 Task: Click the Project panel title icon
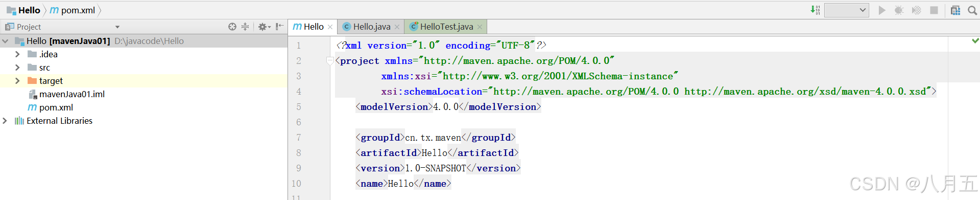[x=9, y=27]
